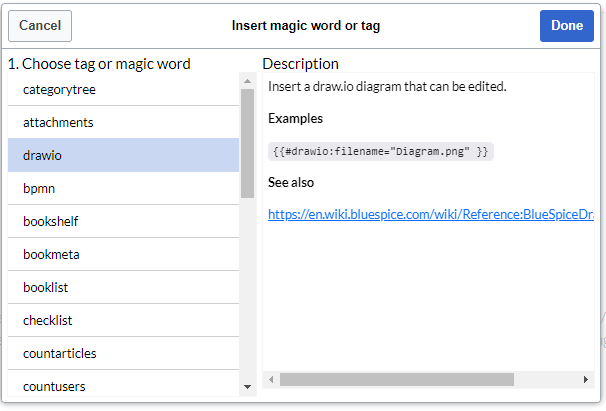Choose the bpmn tag
Viewport: 606px width, 411px height.
tap(123, 188)
